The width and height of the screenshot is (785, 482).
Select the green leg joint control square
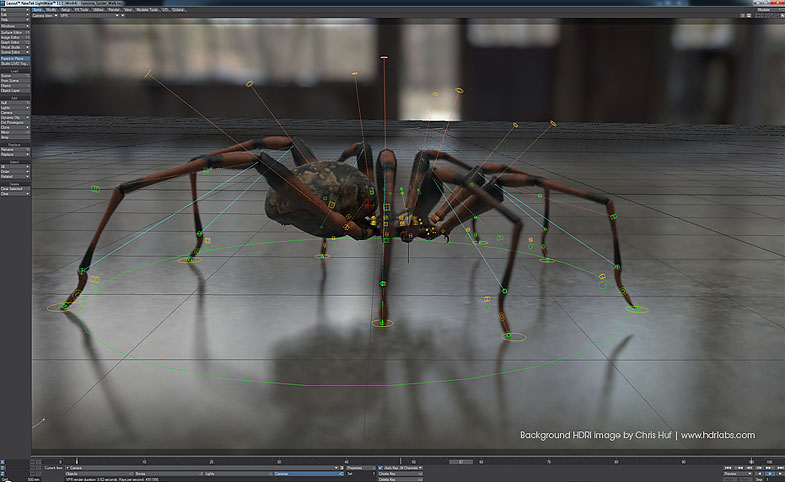[96, 188]
